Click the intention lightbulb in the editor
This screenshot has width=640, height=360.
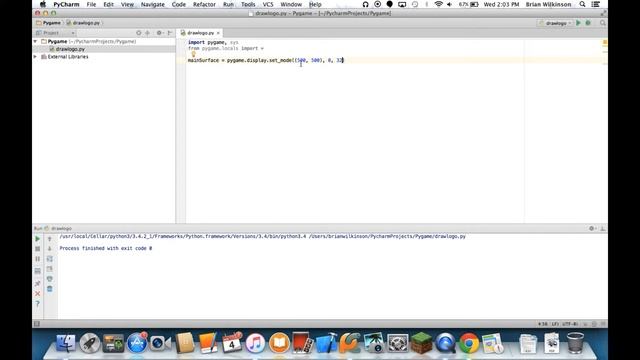(x=193, y=54)
